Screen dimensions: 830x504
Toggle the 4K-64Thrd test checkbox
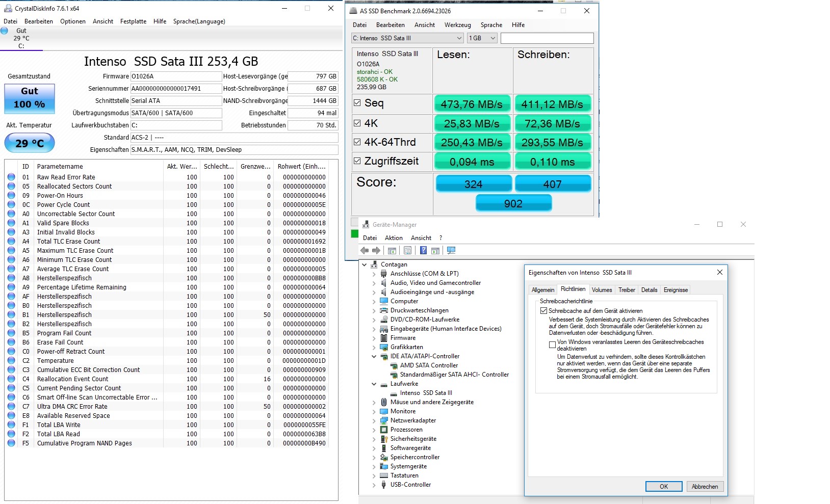coord(357,142)
